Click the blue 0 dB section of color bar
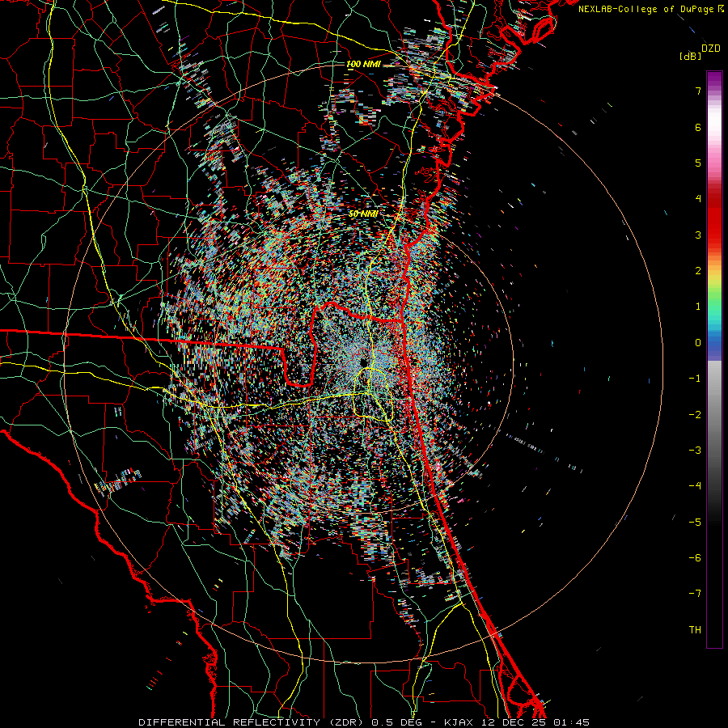Screen dimensions: 728x728 point(714,343)
